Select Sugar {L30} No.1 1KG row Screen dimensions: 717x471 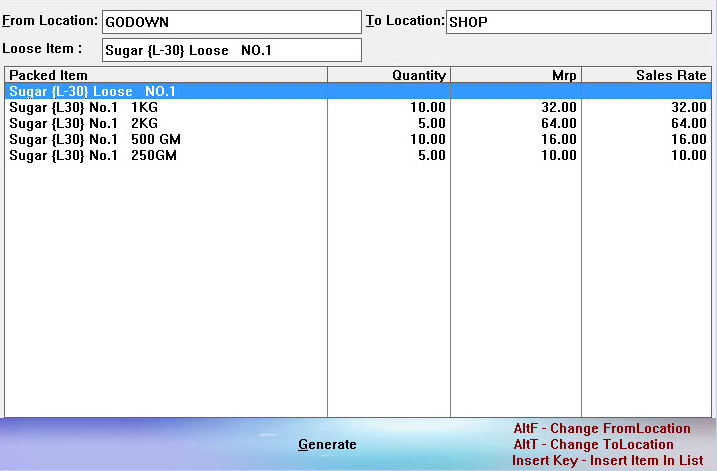click(358, 107)
